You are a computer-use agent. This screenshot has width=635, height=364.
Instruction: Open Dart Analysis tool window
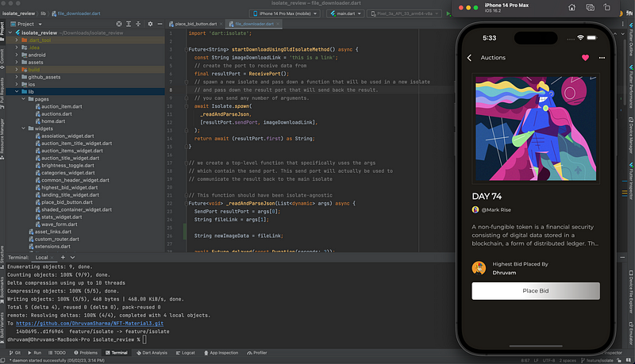click(x=152, y=353)
